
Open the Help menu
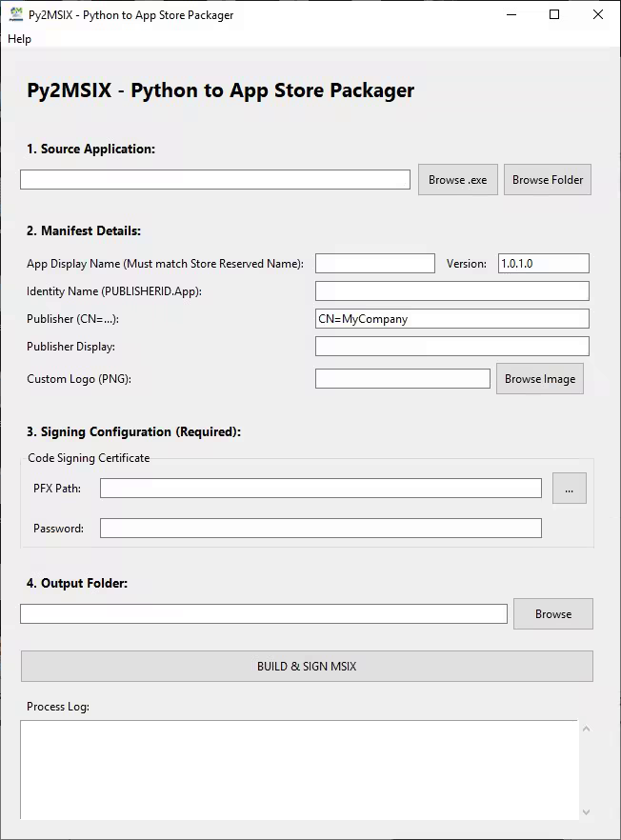[19, 39]
